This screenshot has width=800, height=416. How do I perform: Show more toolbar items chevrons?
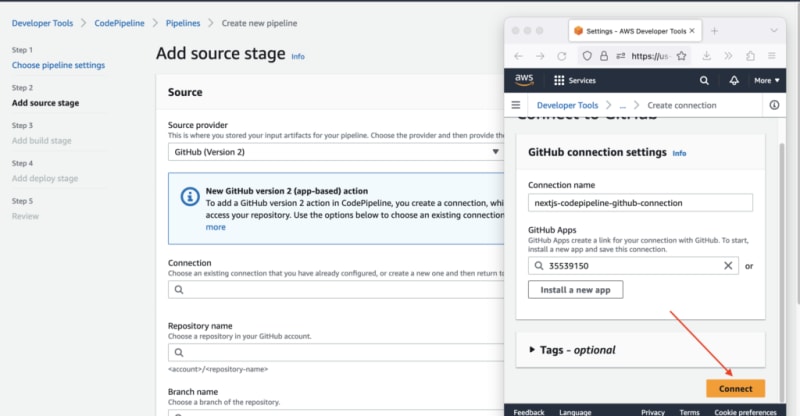[x=728, y=56]
